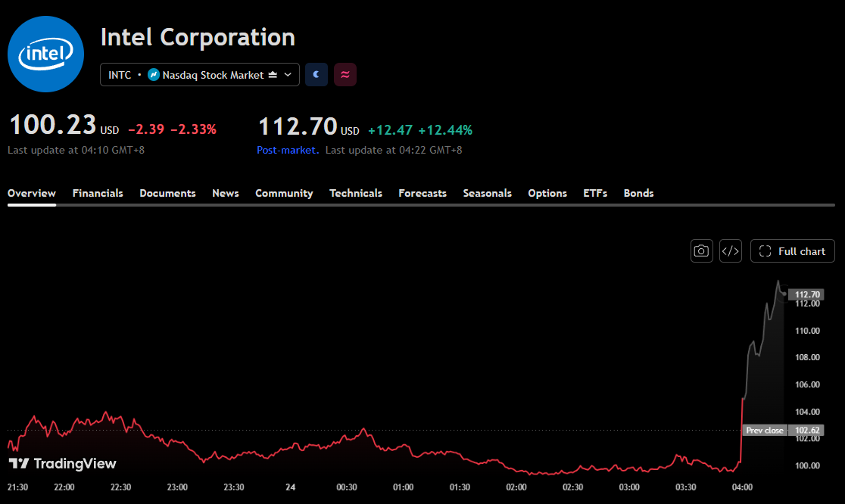Switch to the Financials tab
The image size is (845, 504).
tap(98, 193)
